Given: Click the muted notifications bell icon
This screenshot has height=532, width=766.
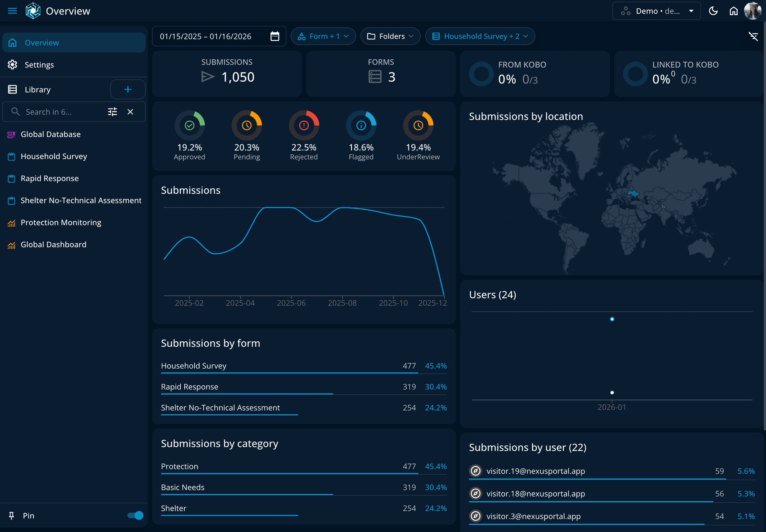Looking at the screenshot, I should click(754, 36).
